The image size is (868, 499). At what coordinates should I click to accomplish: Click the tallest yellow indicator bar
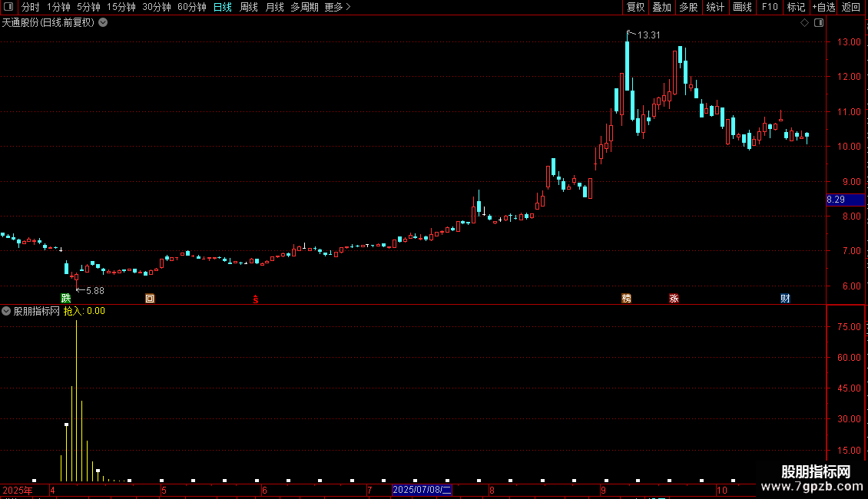[x=76, y=401]
